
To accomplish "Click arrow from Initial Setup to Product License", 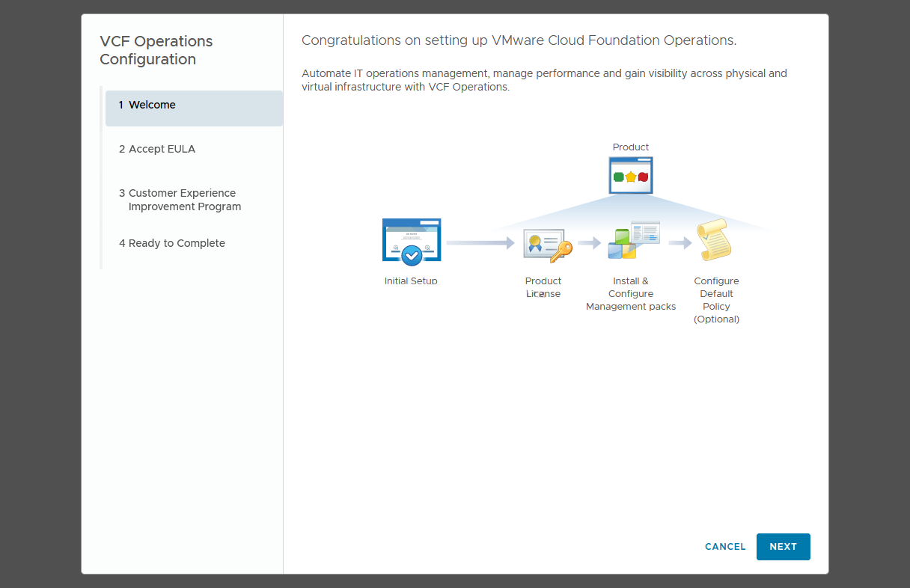I will 480,242.
